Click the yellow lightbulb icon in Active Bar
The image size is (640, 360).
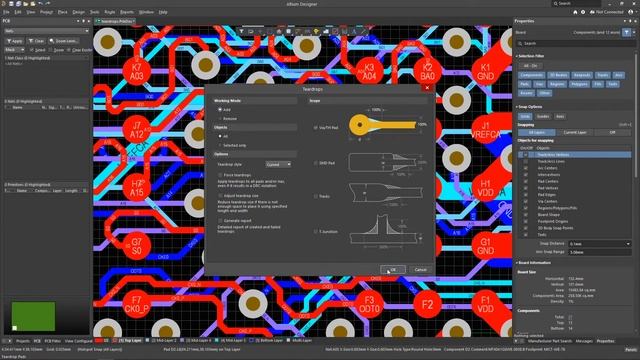(x=316, y=31)
